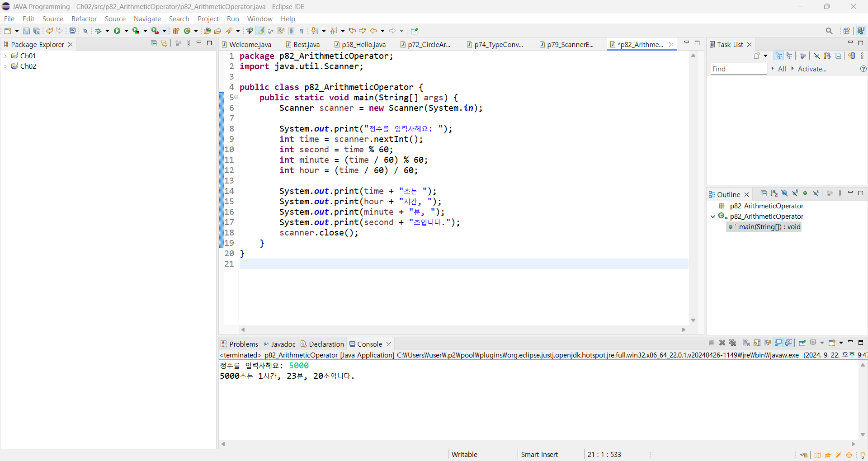
Task: Toggle Mark Occurrences highlighter
Action: (x=260, y=31)
